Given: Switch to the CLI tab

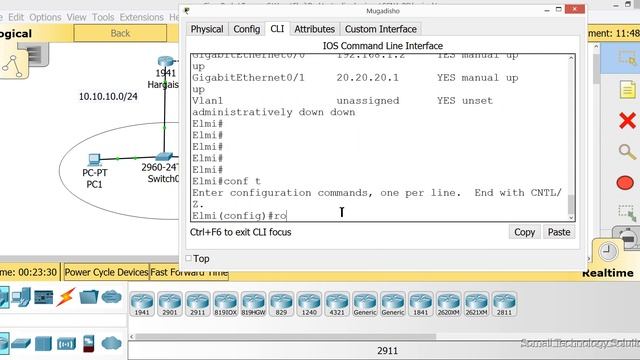Looking at the screenshot, I should point(277,29).
